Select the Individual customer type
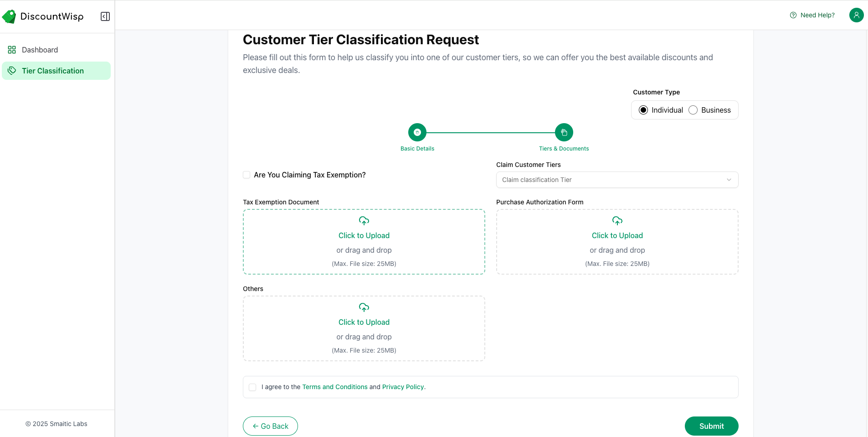This screenshot has height=437, width=868. coord(643,110)
